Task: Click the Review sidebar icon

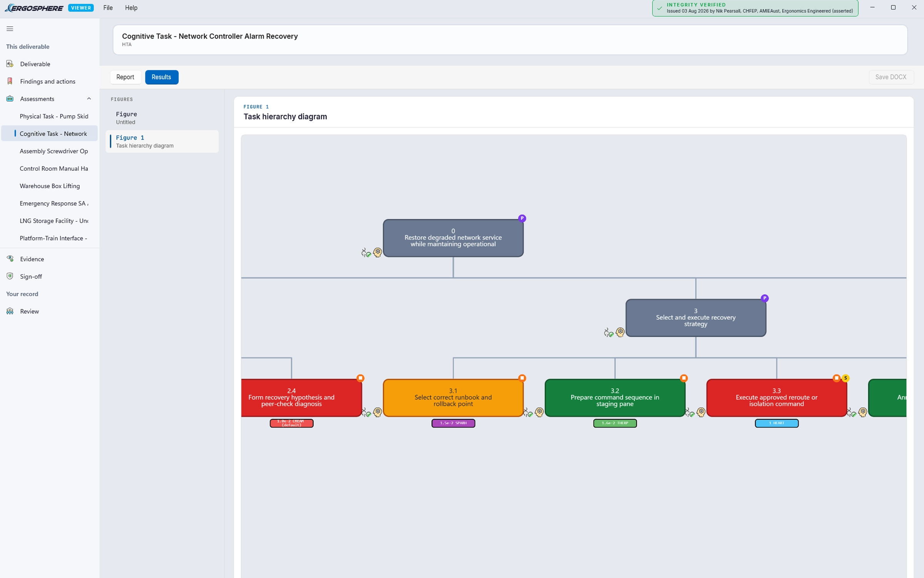Action: (10, 311)
